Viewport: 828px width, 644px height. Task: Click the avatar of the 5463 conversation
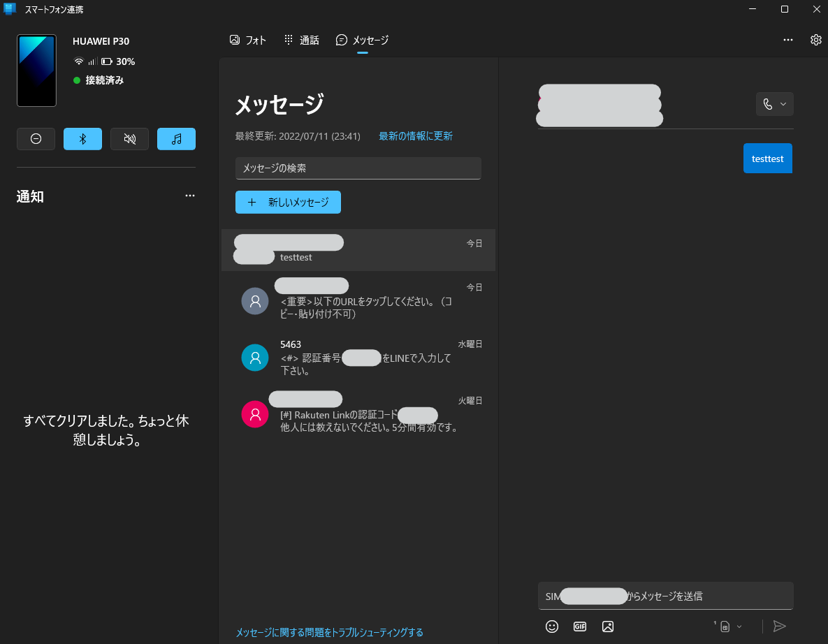255,358
